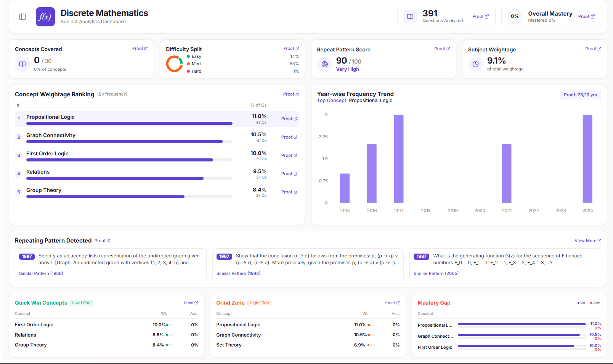The width and height of the screenshot is (613, 364).
Task: Click First Order Logic in ranking list
Action: tap(47, 153)
